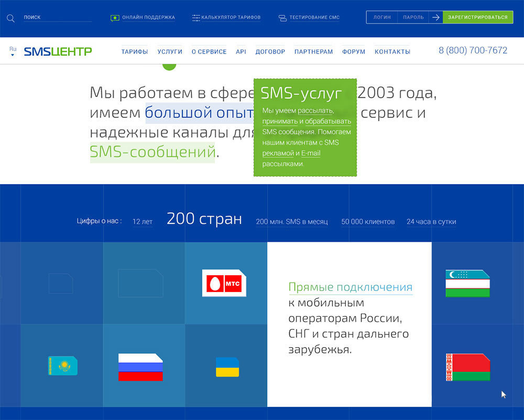Click into the Логин input field
524x420 pixels.
coord(381,17)
